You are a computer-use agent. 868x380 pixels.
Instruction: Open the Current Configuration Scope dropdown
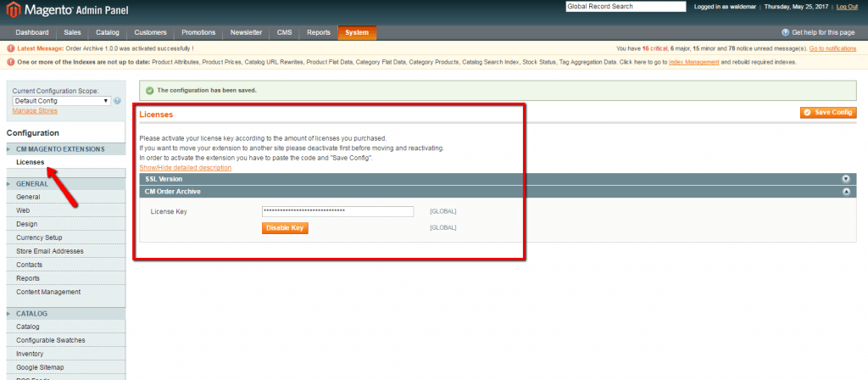pyautogui.click(x=61, y=101)
